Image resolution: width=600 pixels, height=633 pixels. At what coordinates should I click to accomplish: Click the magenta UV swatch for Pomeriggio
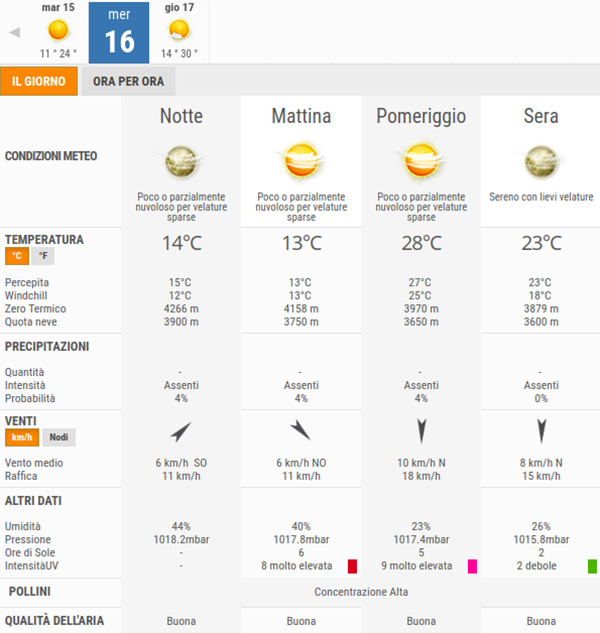click(x=472, y=566)
